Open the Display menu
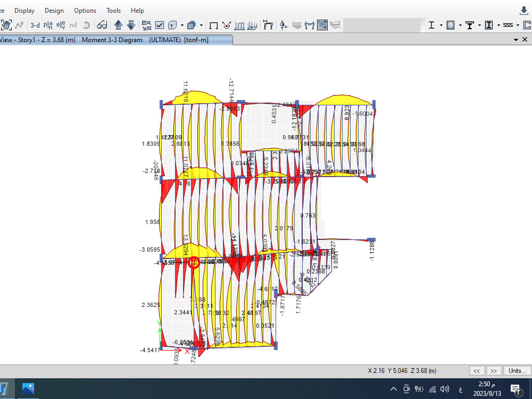532x399 pixels. pos(24,10)
